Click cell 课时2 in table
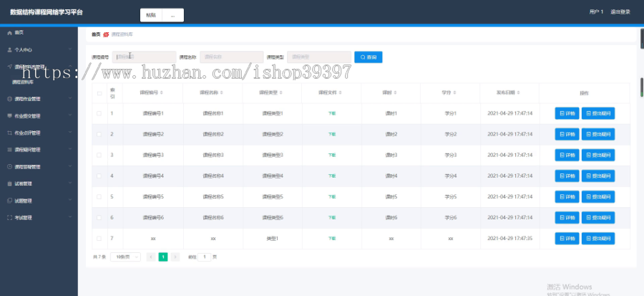Screen dimensions: 644x296 click(x=391, y=134)
